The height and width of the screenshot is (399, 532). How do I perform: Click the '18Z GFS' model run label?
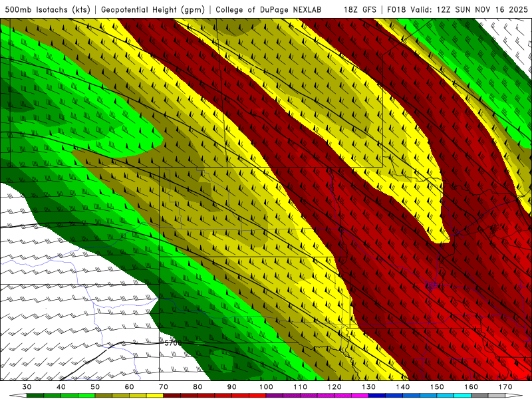pos(360,9)
